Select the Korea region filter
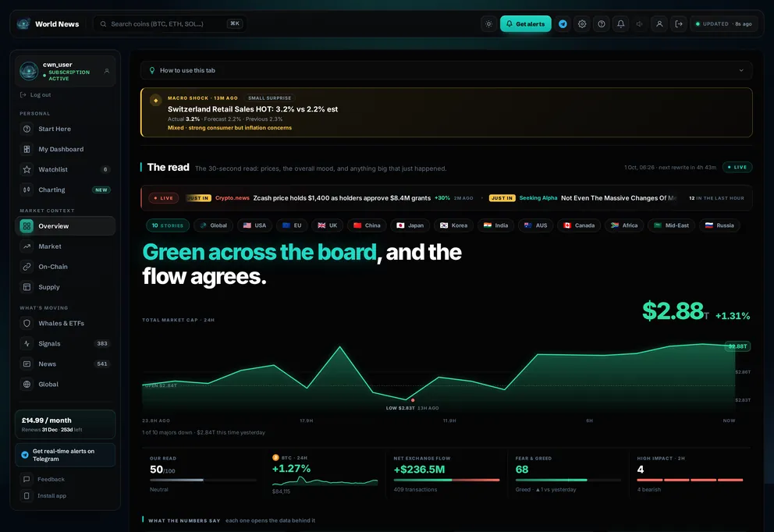Image resolution: width=774 pixels, height=532 pixels. coord(453,225)
